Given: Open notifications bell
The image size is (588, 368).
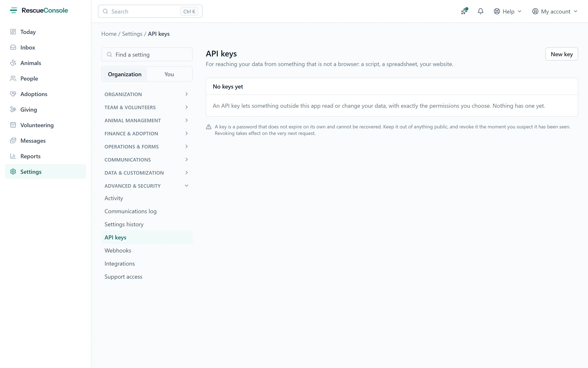Looking at the screenshot, I should point(480,11).
